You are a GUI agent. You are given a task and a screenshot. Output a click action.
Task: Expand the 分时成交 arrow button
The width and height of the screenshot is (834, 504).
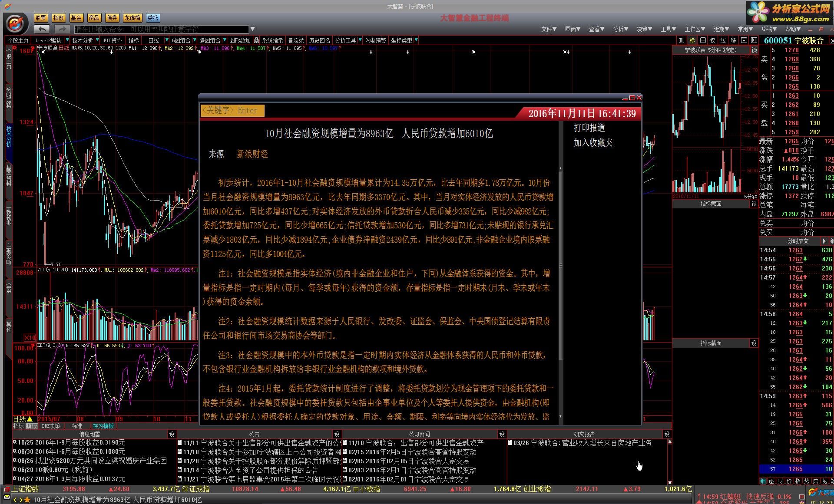(824, 241)
